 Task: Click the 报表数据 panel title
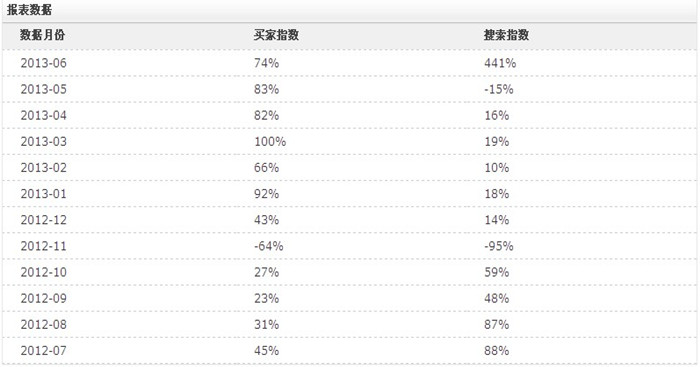click(x=29, y=10)
